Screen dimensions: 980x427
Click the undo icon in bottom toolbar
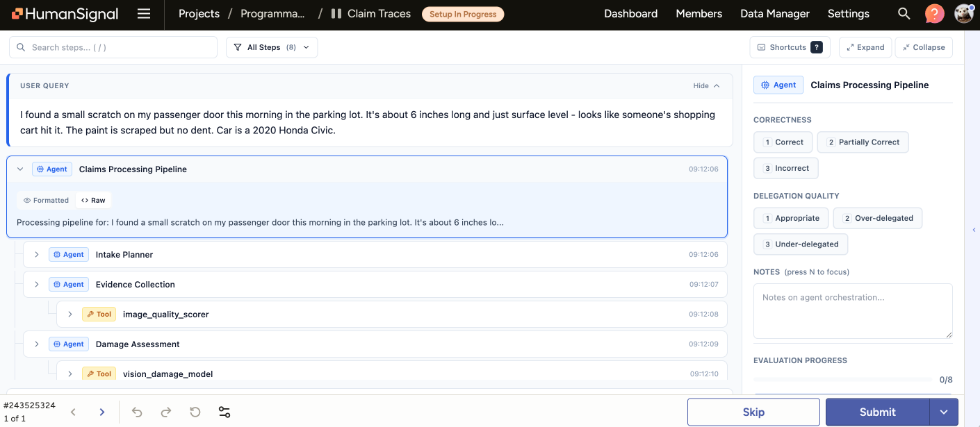pos(137,412)
